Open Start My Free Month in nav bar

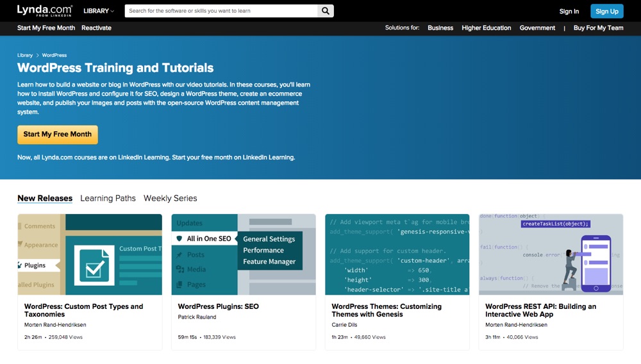coord(46,28)
